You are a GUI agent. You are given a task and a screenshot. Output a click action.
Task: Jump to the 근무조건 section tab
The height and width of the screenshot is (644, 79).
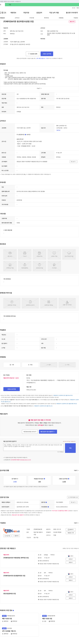coord(17,18)
